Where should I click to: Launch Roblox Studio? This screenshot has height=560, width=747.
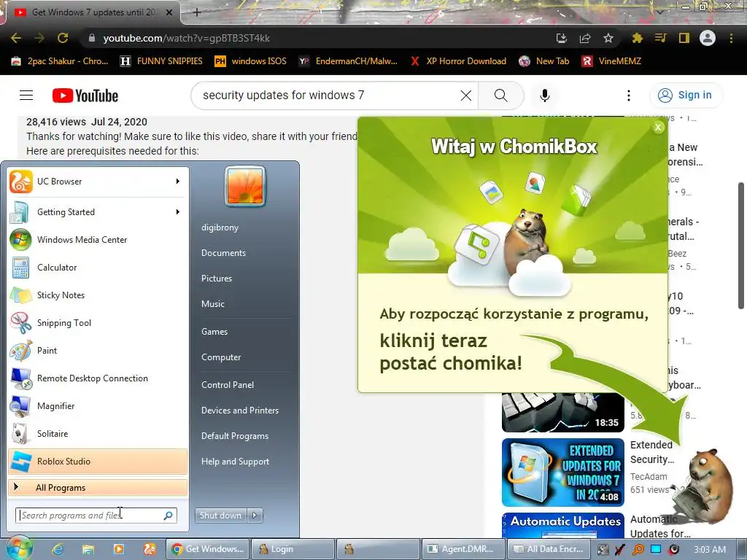click(98, 461)
